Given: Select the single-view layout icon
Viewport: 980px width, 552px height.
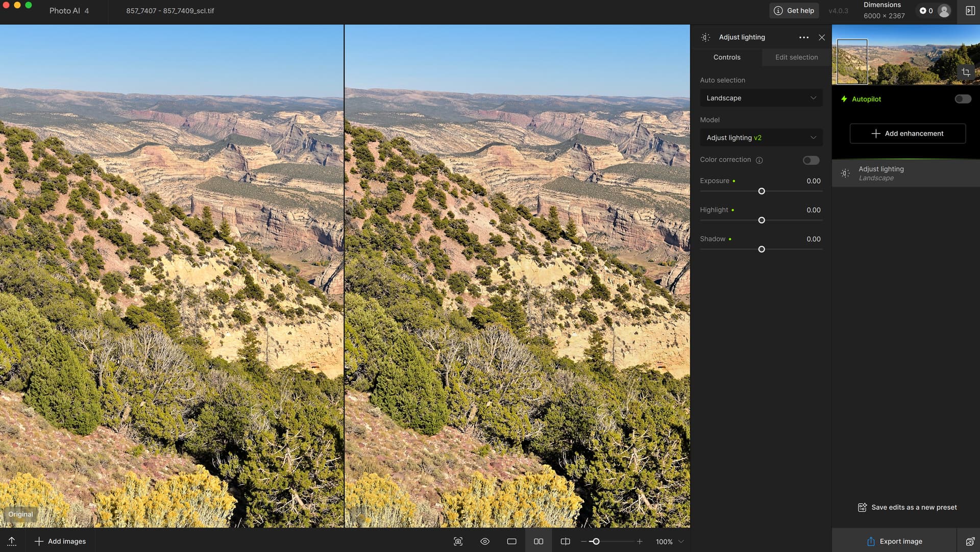Looking at the screenshot, I should 511,541.
